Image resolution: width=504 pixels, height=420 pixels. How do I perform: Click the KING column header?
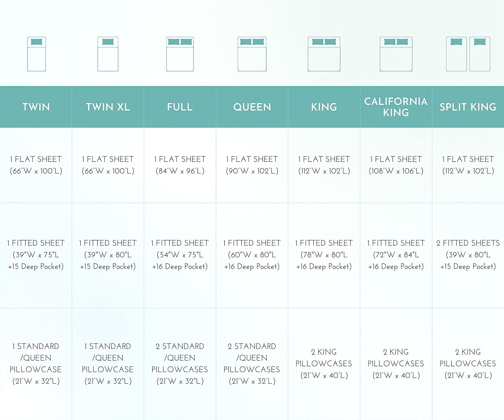324,107
